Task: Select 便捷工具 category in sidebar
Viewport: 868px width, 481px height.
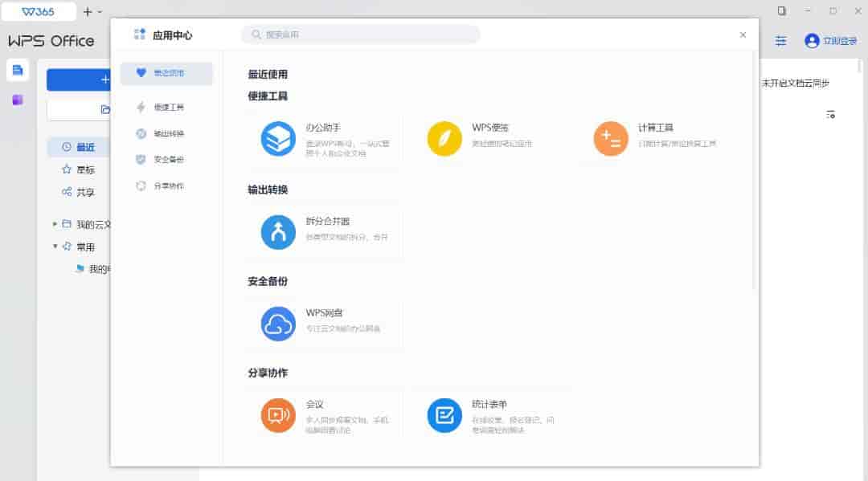Action: [167, 107]
